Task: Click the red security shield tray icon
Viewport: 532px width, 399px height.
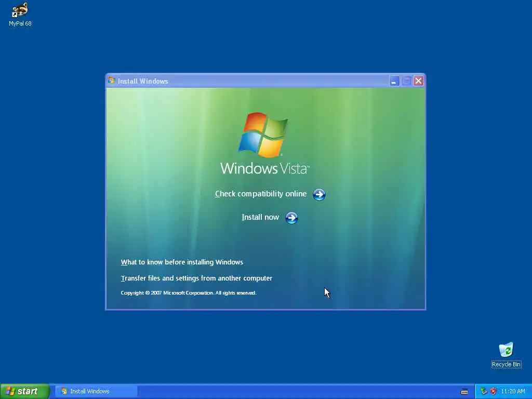Action: point(494,391)
